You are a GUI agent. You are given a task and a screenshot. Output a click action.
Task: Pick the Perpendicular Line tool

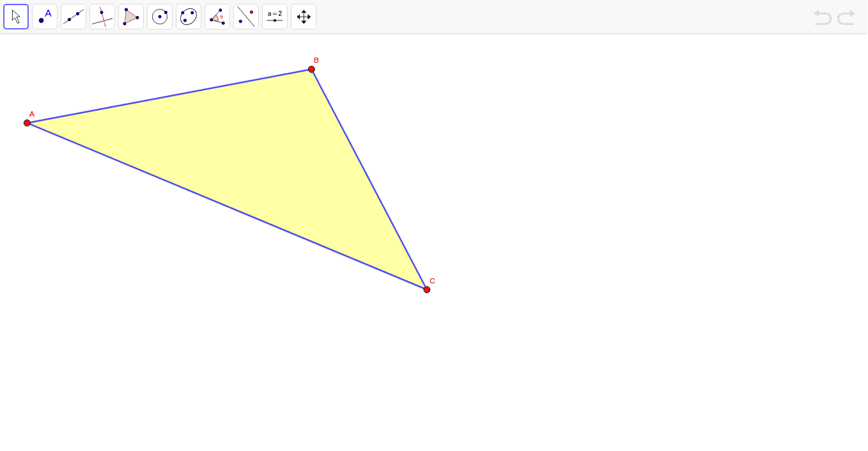[102, 17]
